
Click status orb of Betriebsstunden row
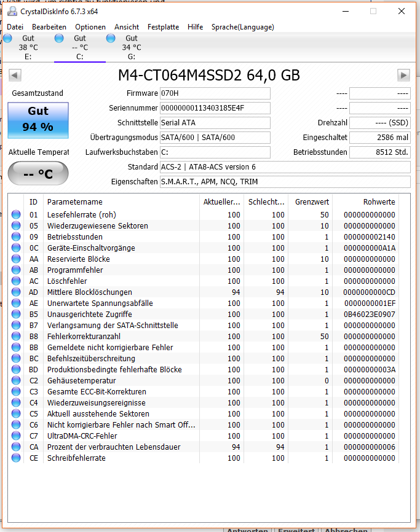16,237
